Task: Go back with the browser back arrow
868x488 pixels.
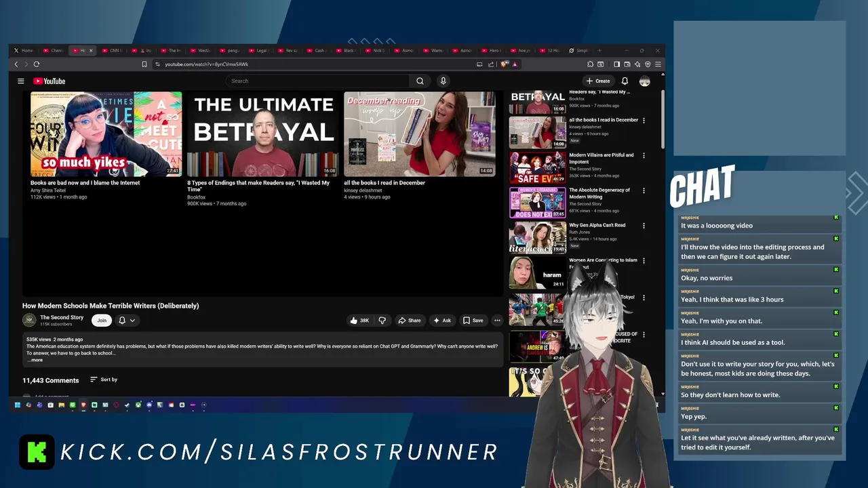Action: coord(16,64)
